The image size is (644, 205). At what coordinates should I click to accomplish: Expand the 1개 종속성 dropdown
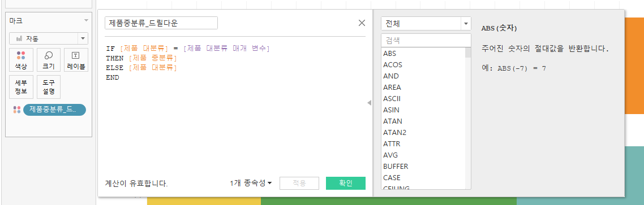click(x=251, y=184)
